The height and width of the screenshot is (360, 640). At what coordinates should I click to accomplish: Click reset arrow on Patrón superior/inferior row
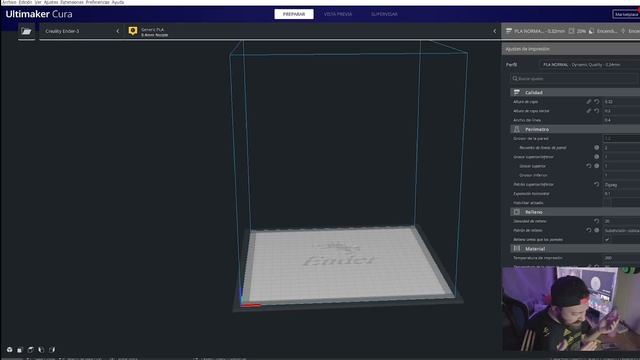click(x=597, y=184)
